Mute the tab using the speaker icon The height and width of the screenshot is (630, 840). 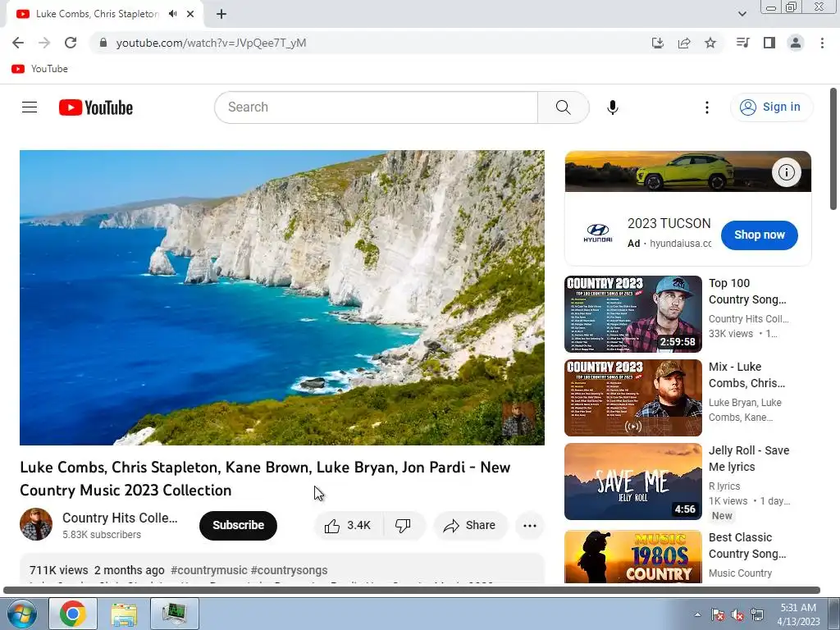[172, 14]
